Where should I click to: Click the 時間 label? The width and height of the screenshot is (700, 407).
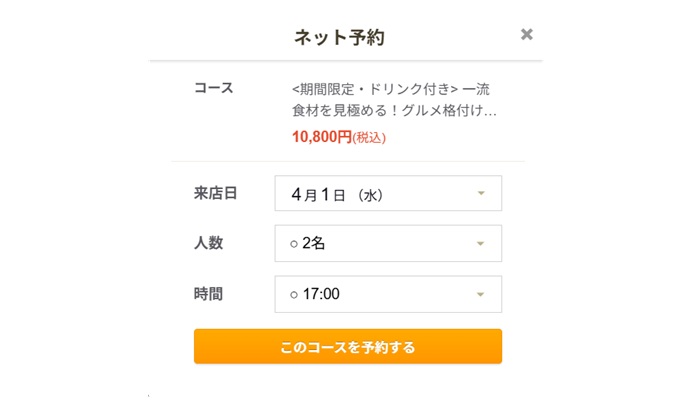tap(207, 294)
